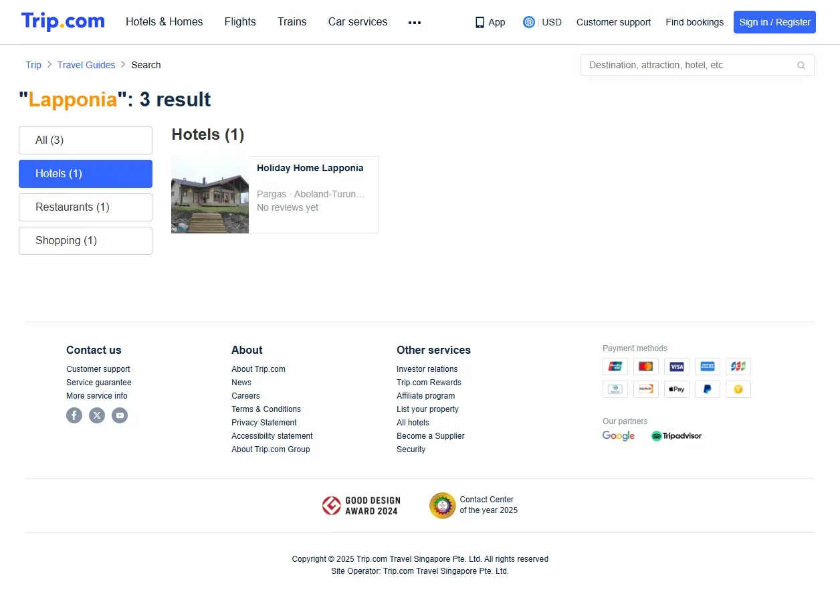Image resolution: width=840 pixels, height=616 pixels.
Task: Open the three-dots more services menu
Action: coord(415,22)
